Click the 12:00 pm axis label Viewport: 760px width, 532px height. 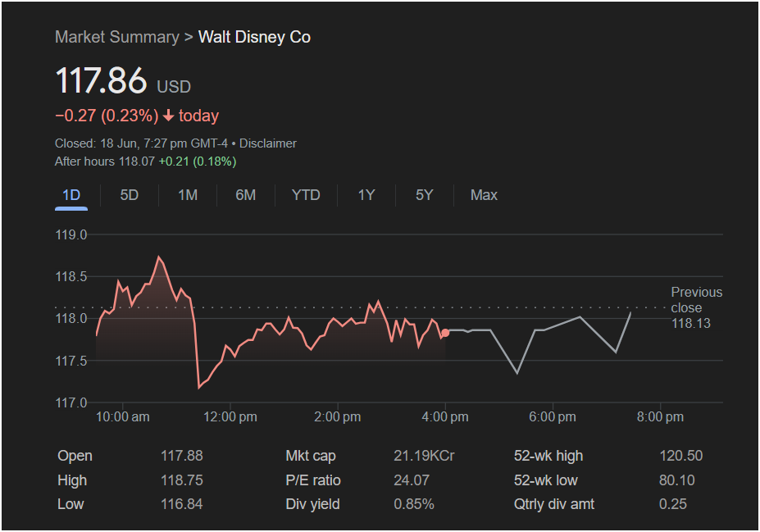[230, 417]
